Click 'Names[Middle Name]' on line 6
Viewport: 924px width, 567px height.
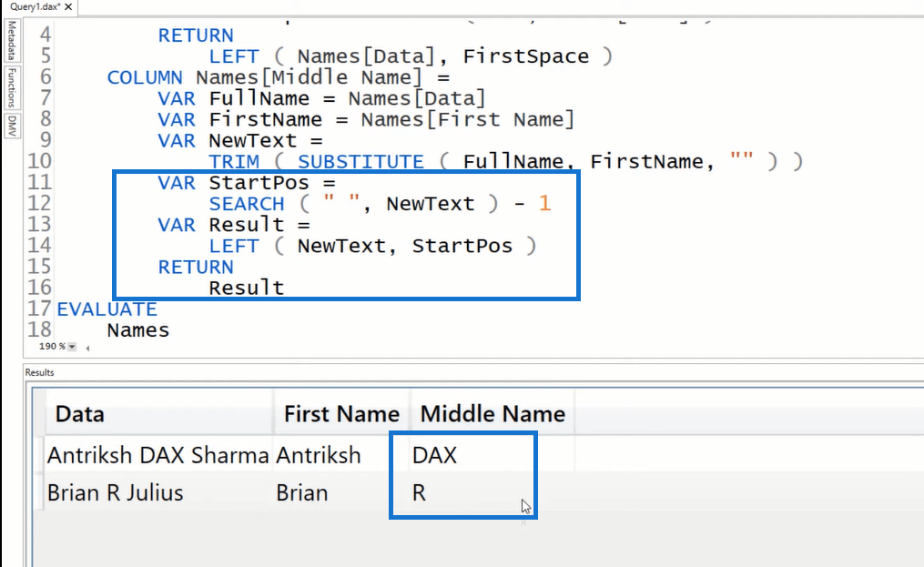click(310, 77)
